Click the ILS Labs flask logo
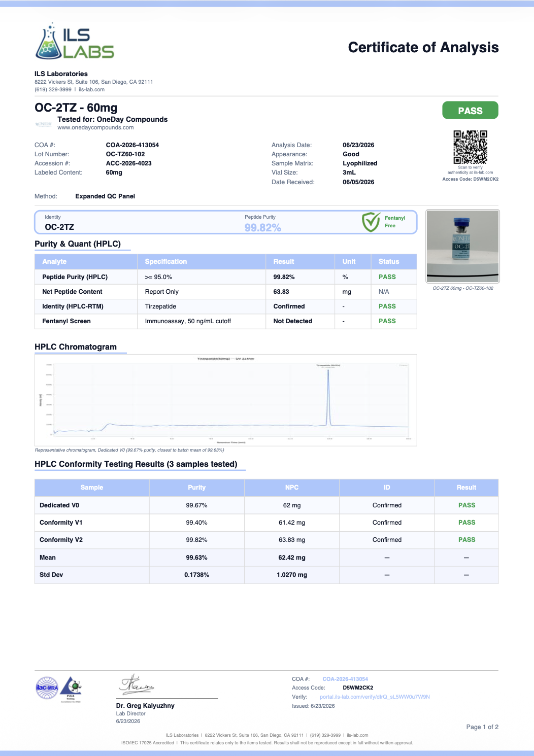Screen dimensions: 534x756 coord(75,41)
